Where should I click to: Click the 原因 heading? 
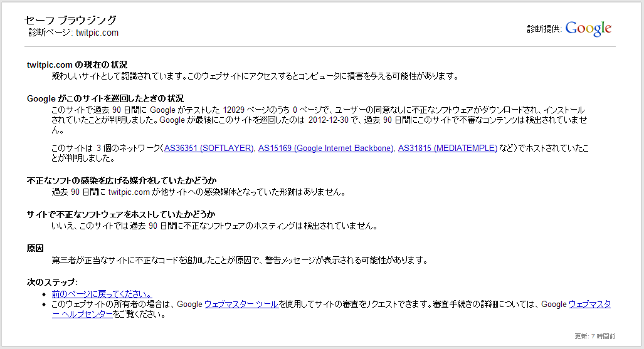(x=35, y=248)
